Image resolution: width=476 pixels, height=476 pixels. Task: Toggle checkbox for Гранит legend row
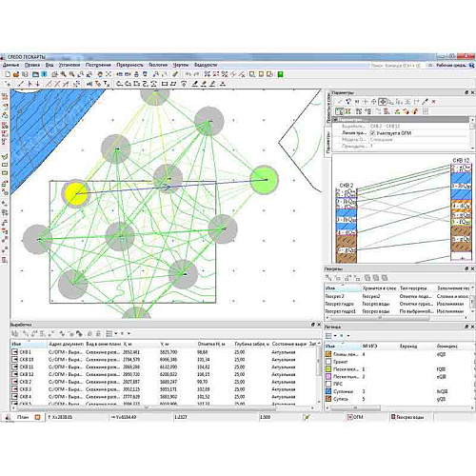328,362
